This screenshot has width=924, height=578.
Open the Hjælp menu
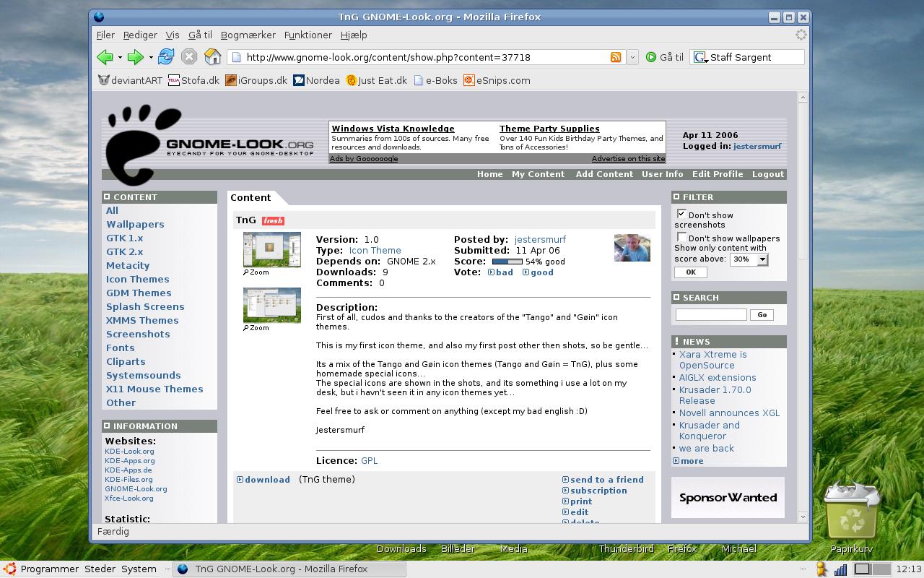coord(354,35)
